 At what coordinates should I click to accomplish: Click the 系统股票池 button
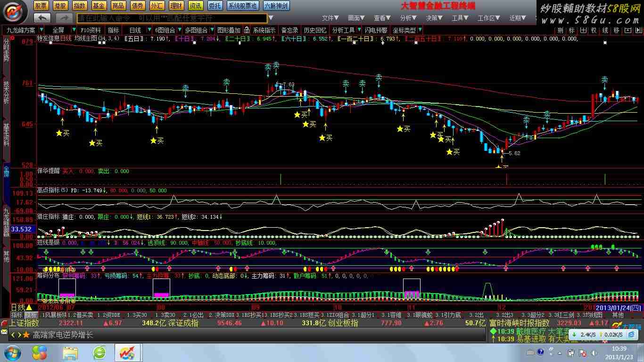tap(243, 6)
